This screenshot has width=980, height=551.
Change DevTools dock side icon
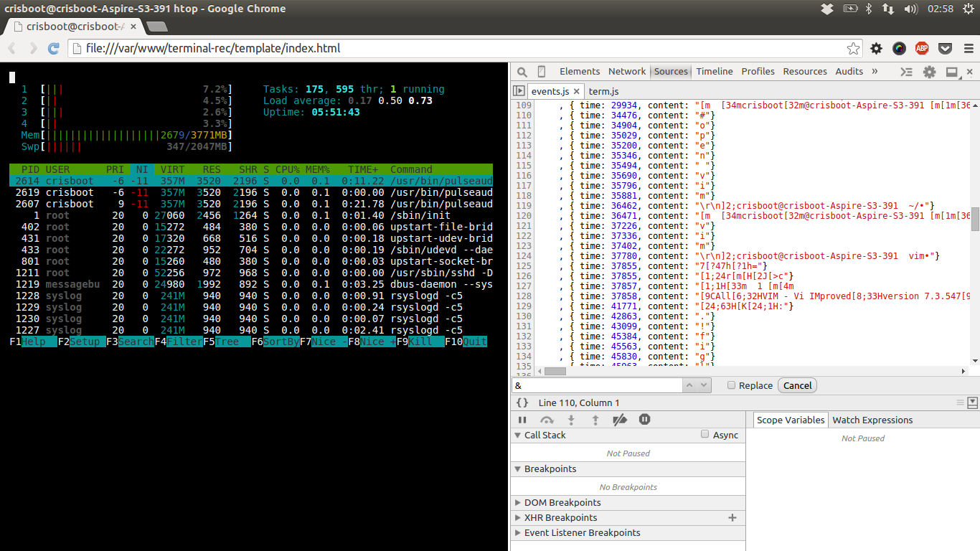coord(952,72)
